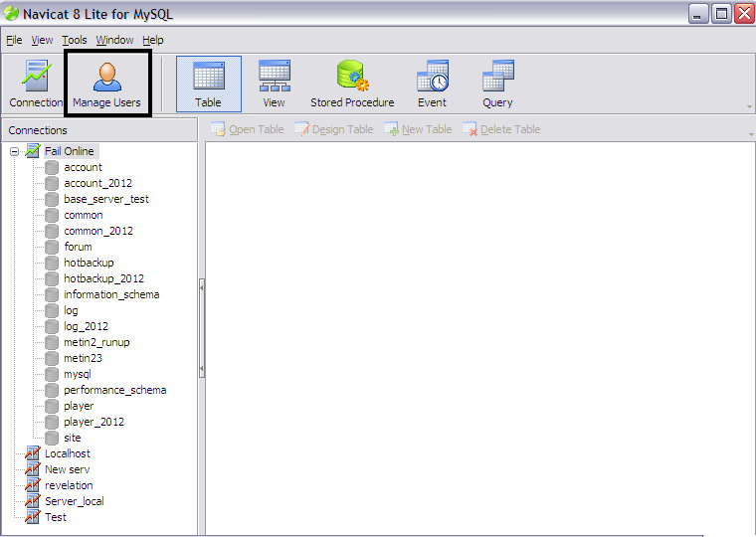756x537 pixels.
Task: Open Manage Users
Action: coord(107,84)
